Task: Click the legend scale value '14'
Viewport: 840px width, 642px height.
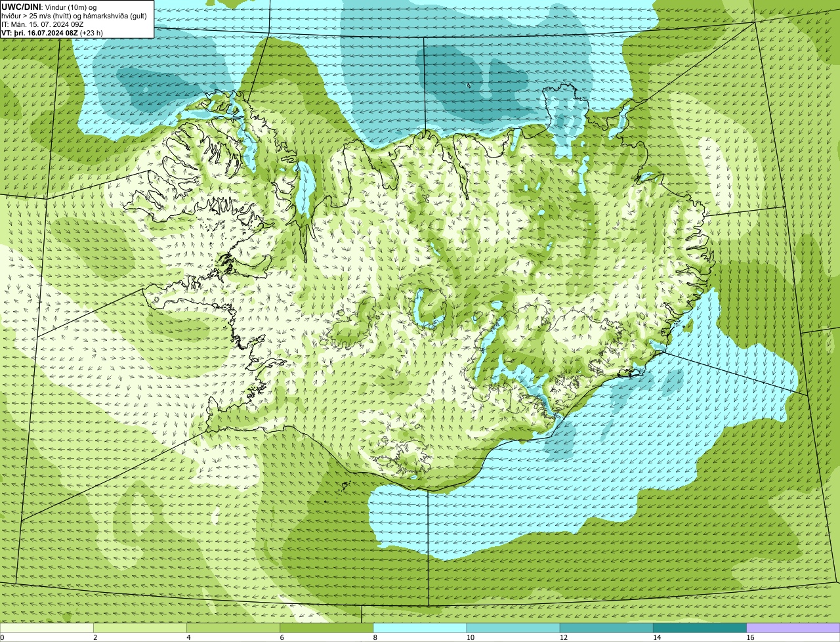Action: pyautogui.click(x=658, y=637)
